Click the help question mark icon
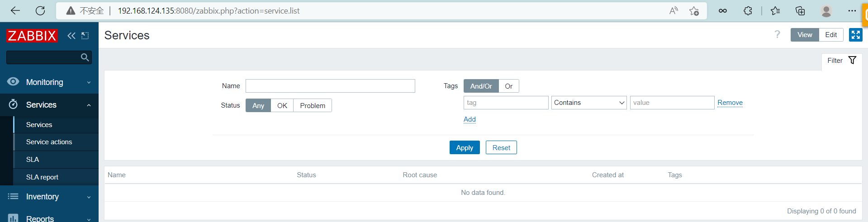868x222 pixels. click(x=777, y=35)
